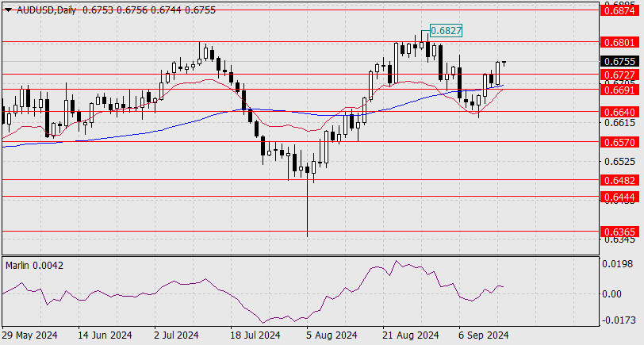
Task: Click the 29 May 2024 date label
Action: (29, 335)
